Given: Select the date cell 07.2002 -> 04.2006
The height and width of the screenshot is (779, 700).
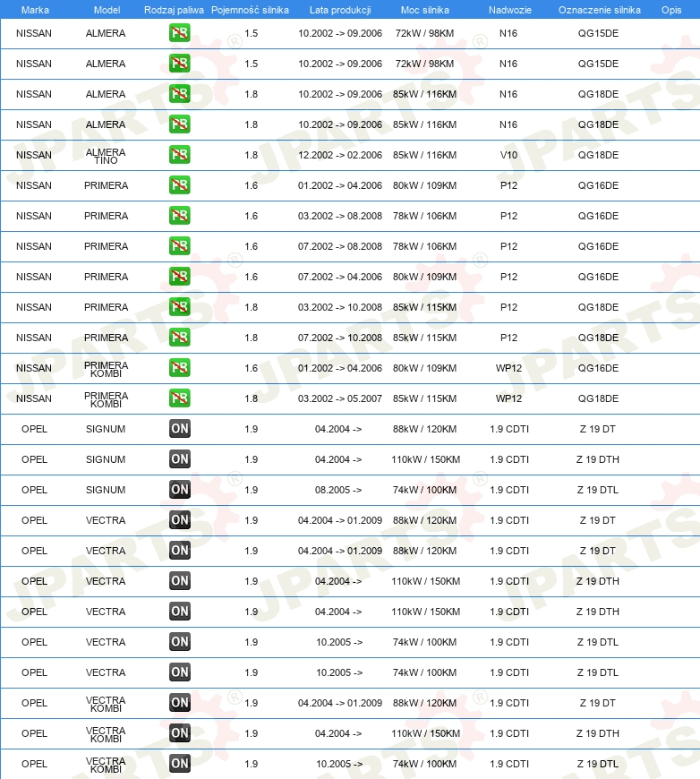Looking at the screenshot, I should [340, 277].
